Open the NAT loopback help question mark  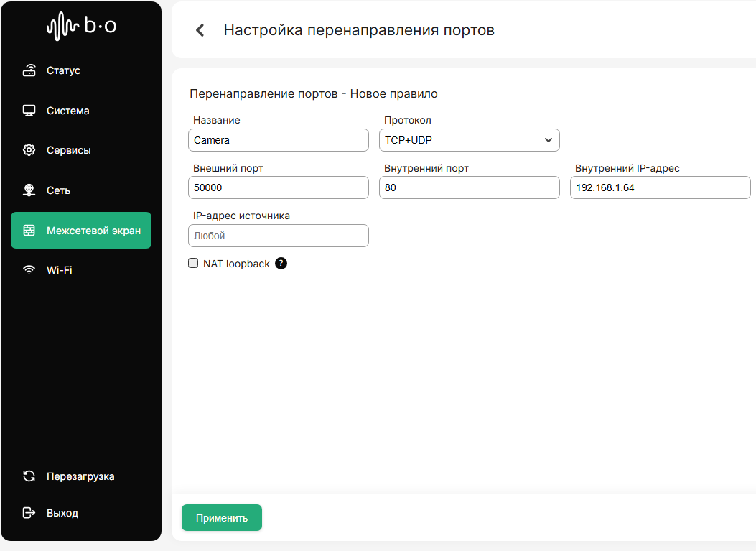pos(281,264)
